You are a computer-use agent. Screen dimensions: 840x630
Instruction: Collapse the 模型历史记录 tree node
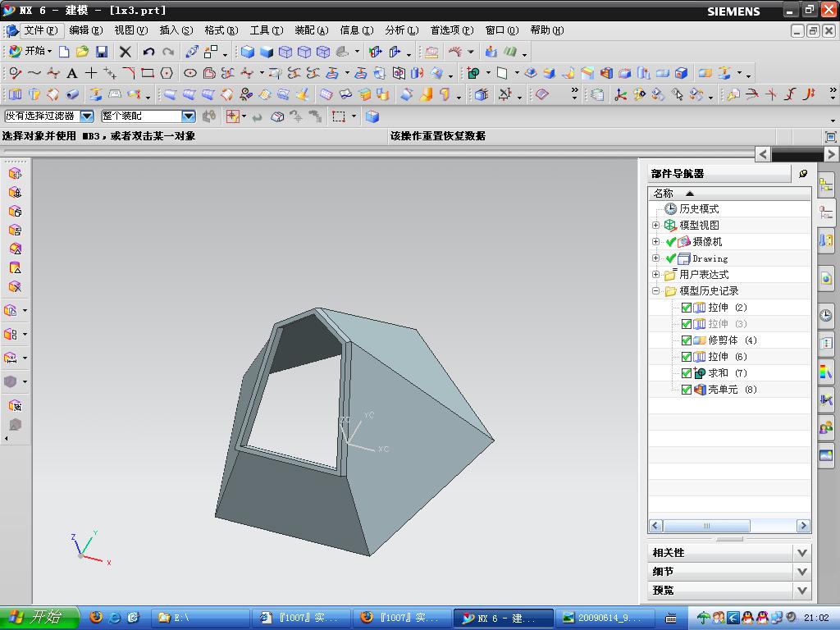655,291
